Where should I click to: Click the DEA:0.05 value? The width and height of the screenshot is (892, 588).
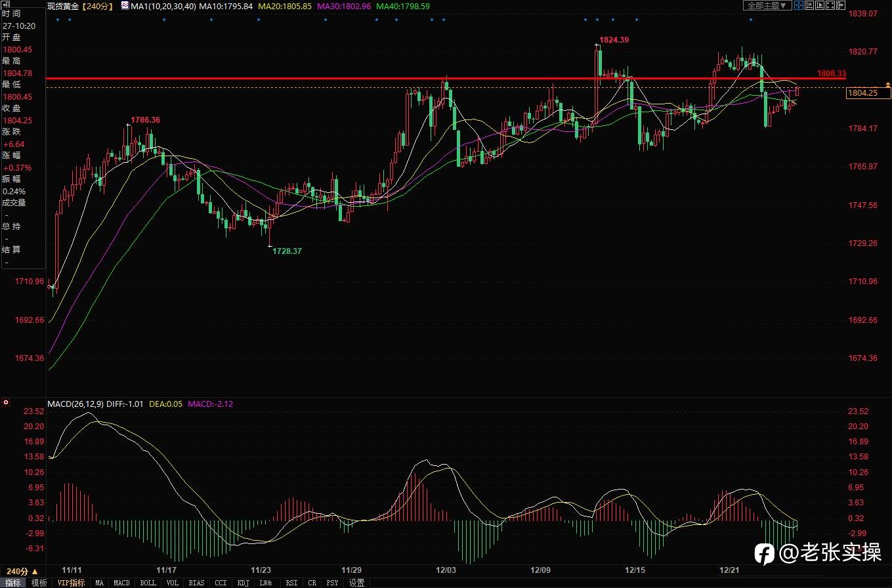click(166, 404)
